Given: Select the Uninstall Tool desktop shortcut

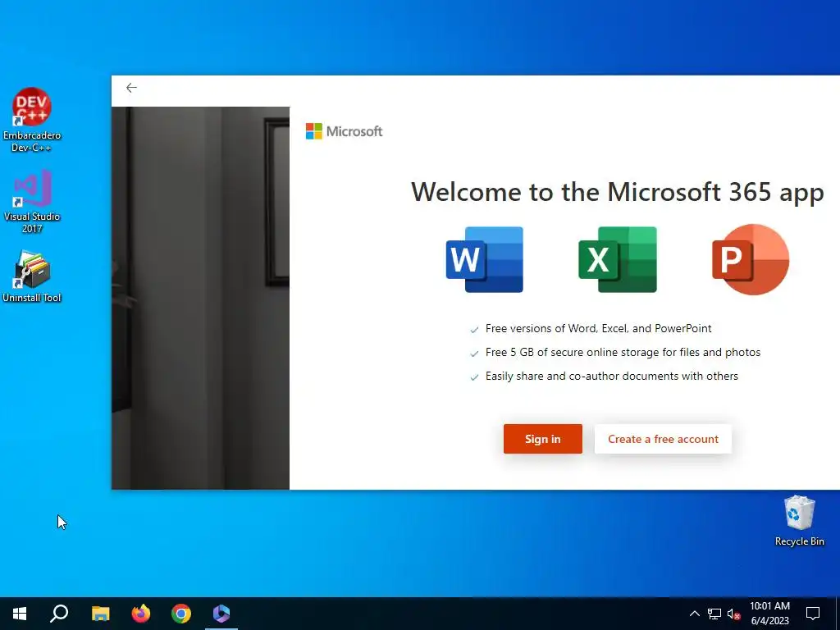Looking at the screenshot, I should tap(32, 277).
